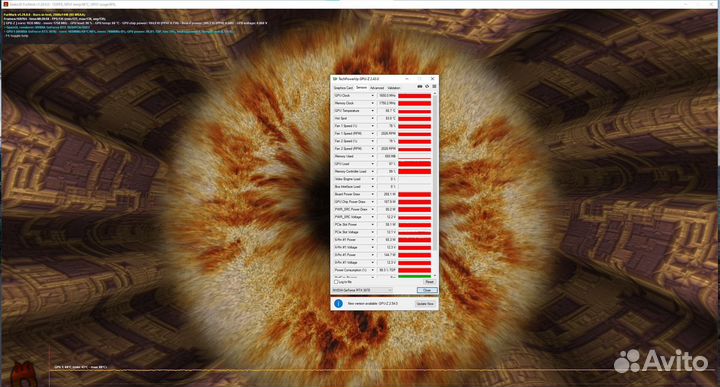Open the GPU Chip Power Draw dropdown arrow
The height and width of the screenshot is (387, 720).
tap(372, 202)
